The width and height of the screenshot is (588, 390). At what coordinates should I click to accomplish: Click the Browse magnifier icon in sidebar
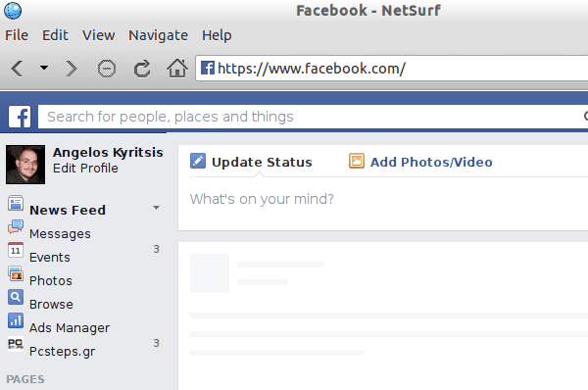pos(16,297)
